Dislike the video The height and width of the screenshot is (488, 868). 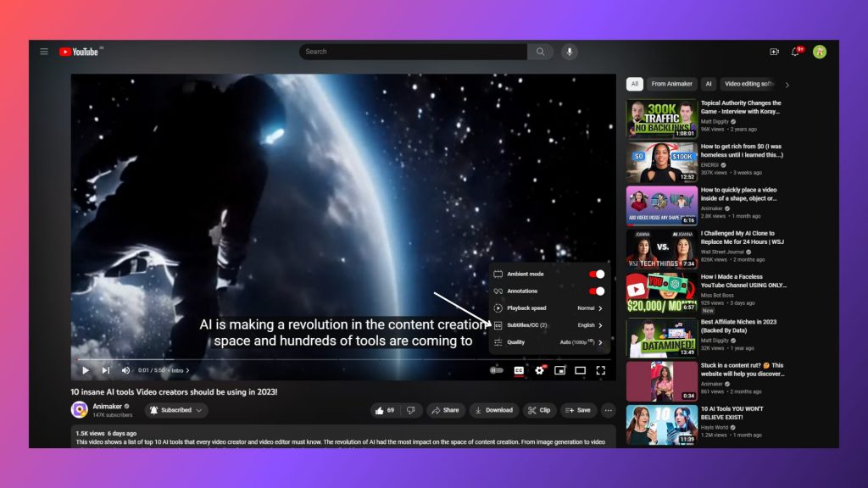[x=411, y=410]
